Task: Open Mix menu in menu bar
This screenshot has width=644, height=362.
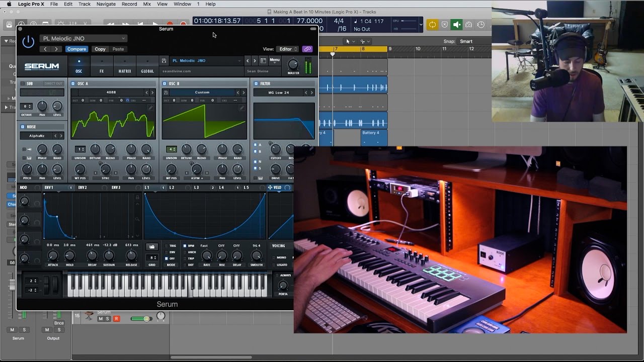Action: (x=147, y=4)
